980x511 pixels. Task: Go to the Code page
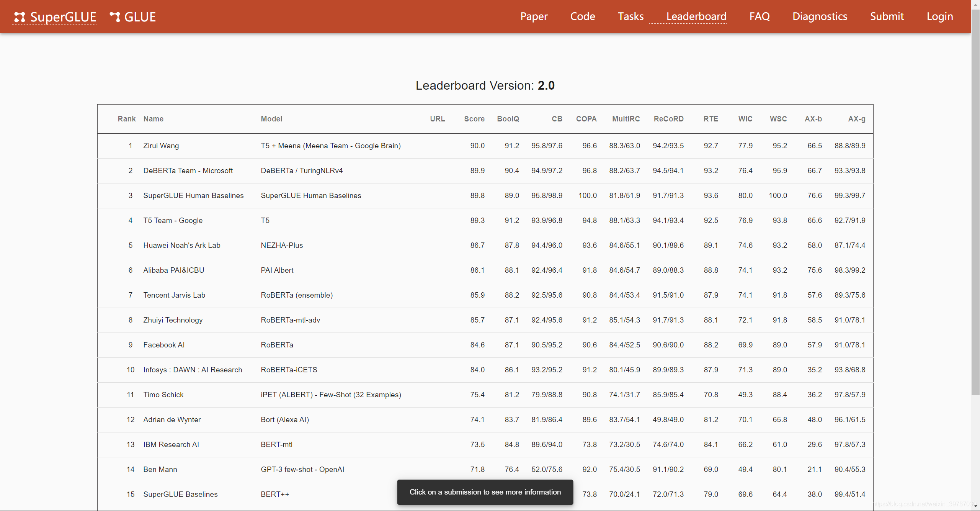click(x=582, y=16)
